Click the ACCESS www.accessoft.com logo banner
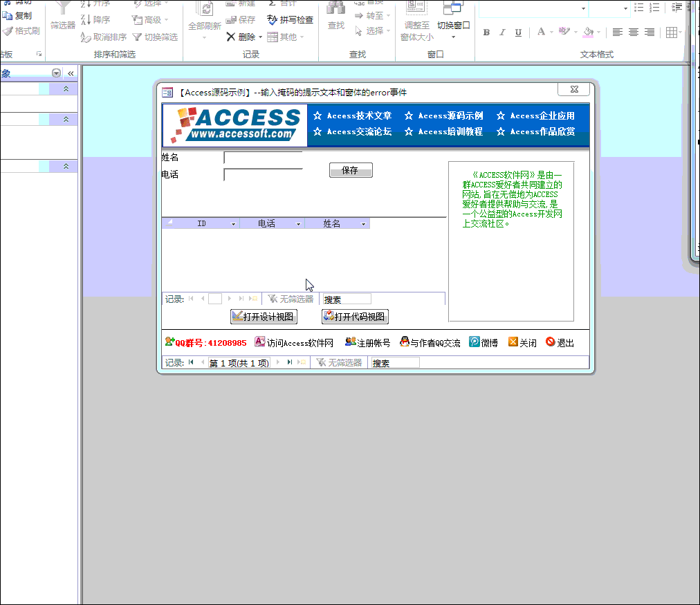The height and width of the screenshot is (605, 700). pos(234,125)
